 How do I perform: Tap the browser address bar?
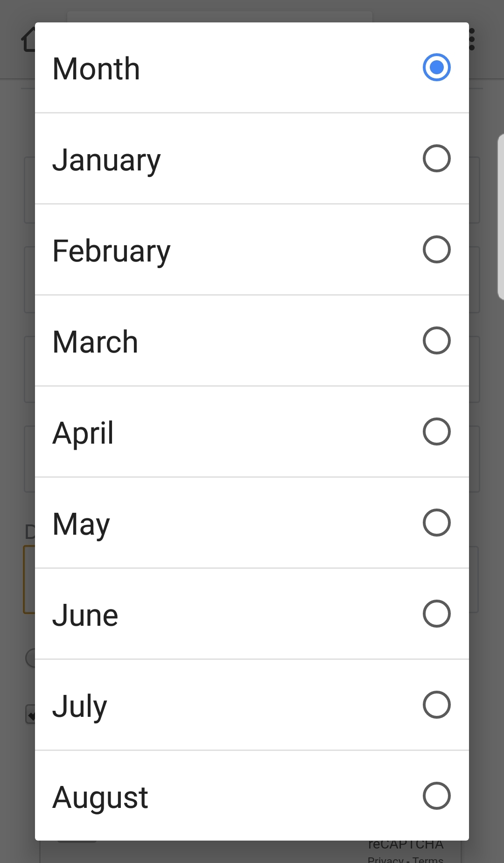pos(219,17)
